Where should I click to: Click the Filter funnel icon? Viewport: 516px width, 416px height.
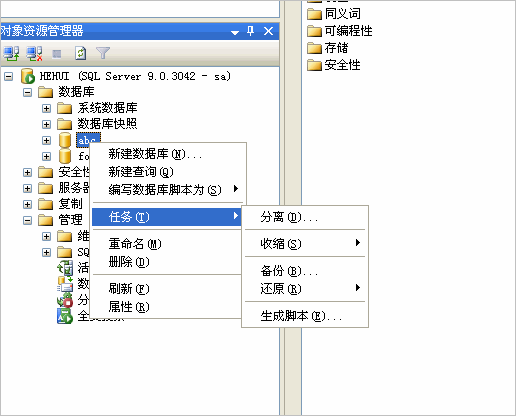click(x=103, y=53)
